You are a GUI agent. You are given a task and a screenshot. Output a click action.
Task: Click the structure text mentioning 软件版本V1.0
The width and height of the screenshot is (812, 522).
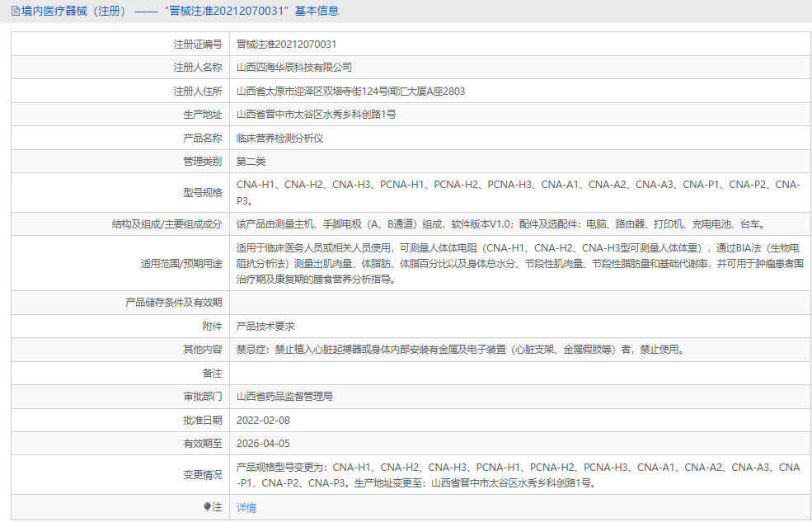click(502, 224)
